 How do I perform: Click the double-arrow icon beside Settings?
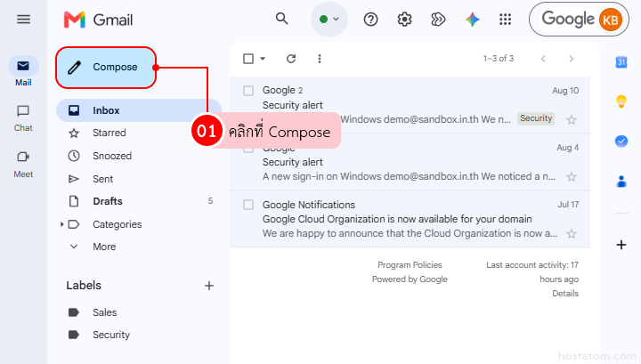pyautogui.click(x=438, y=20)
